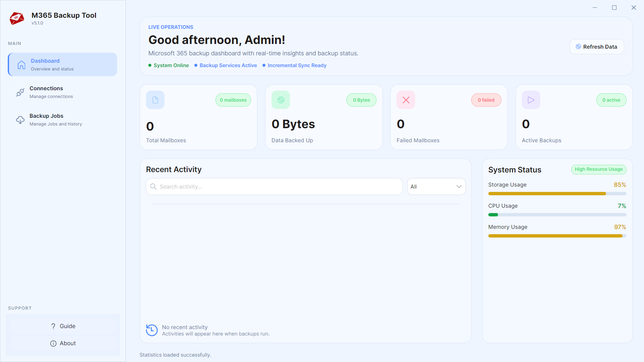Click the 0 failed red badge

[486, 100]
